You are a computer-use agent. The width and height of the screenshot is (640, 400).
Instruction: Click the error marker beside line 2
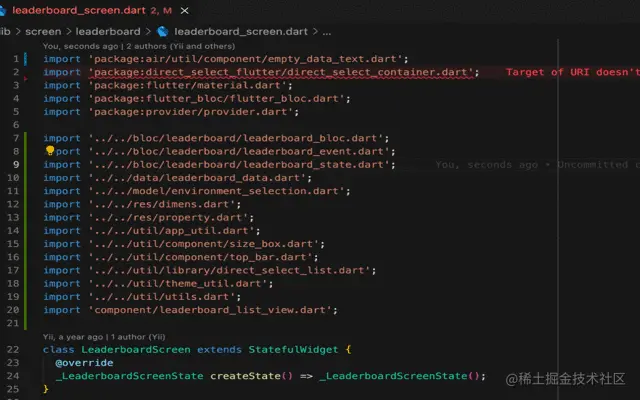point(26,78)
